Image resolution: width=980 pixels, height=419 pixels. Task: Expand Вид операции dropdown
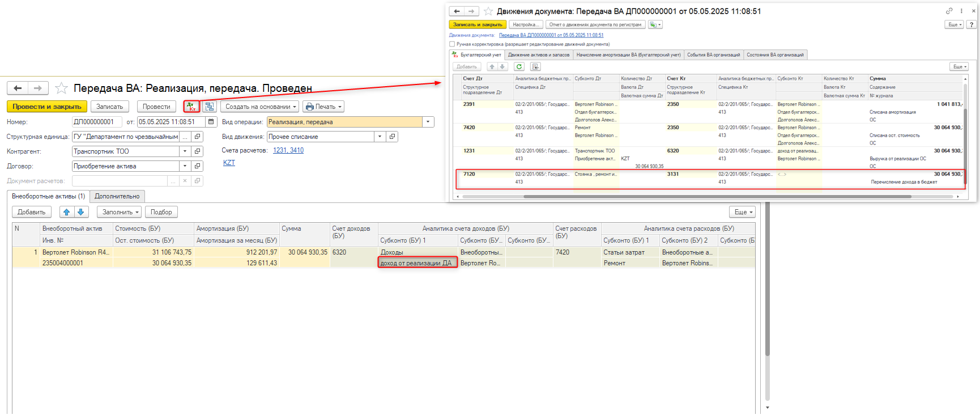428,122
